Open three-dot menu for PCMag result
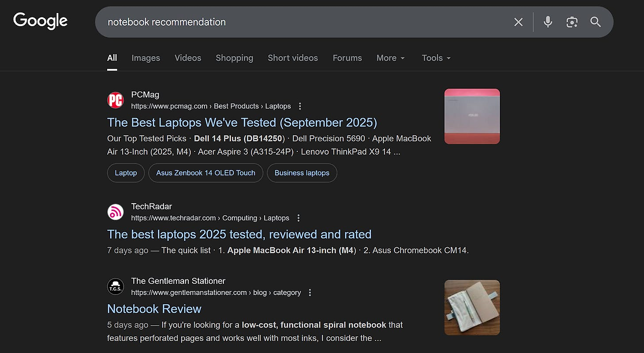Viewport: 644px width, 353px height. [300, 106]
